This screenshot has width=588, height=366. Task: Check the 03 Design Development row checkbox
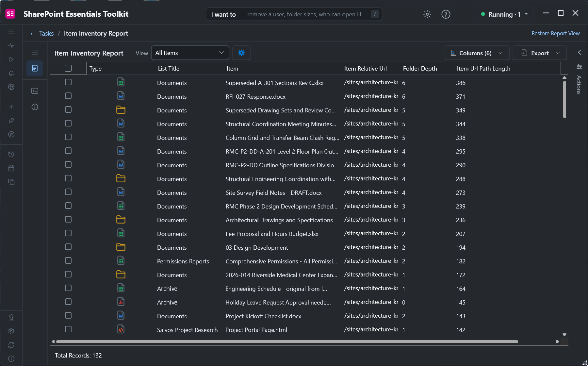point(68,247)
